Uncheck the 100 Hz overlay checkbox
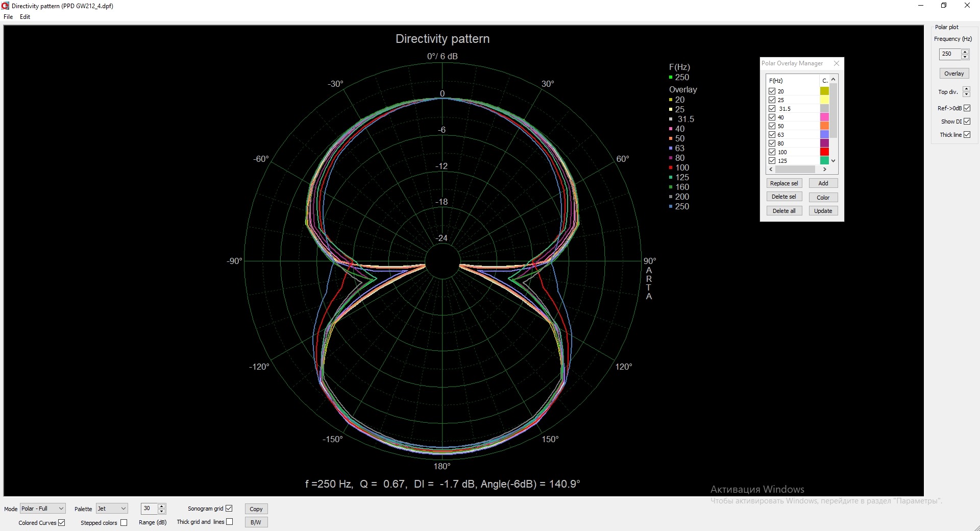Screen dimensions: 980x531 [x=772, y=152]
